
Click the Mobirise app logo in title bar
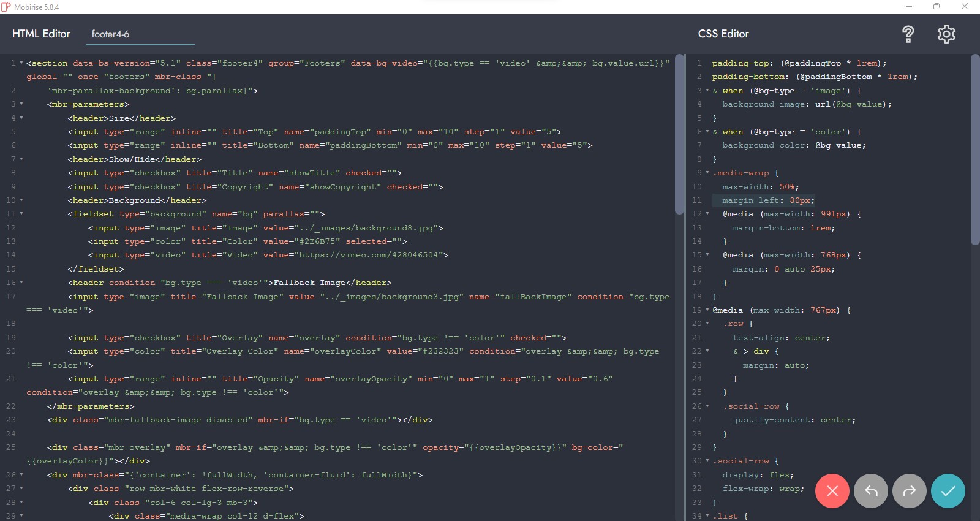7,7
